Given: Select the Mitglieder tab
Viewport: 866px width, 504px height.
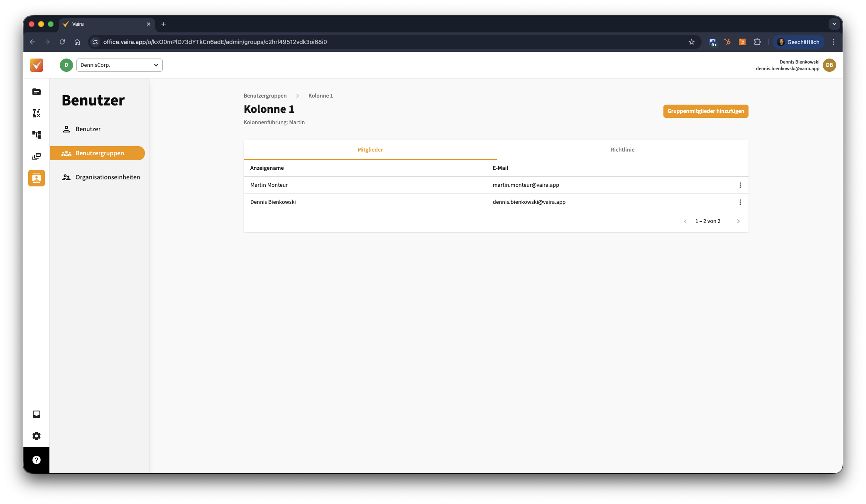Looking at the screenshot, I should click(x=370, y=150).
